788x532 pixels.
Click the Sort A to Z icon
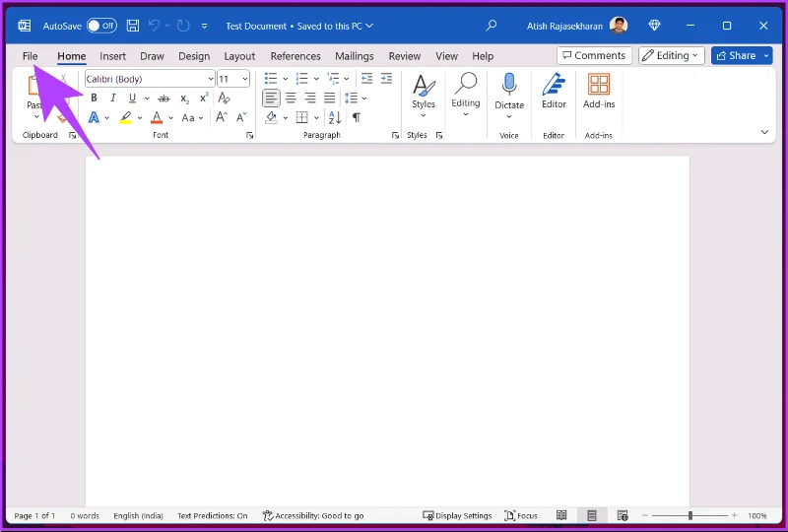[335, 117]
